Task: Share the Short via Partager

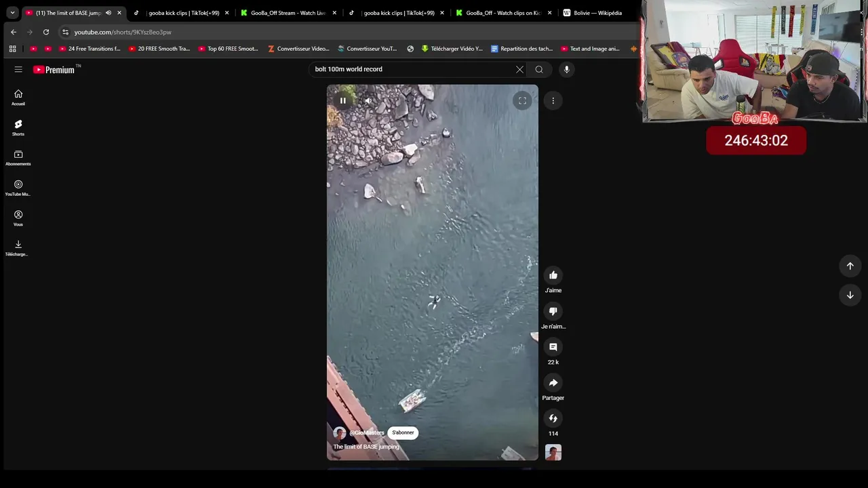Action: pyautogui.click(x=553, y=383)
